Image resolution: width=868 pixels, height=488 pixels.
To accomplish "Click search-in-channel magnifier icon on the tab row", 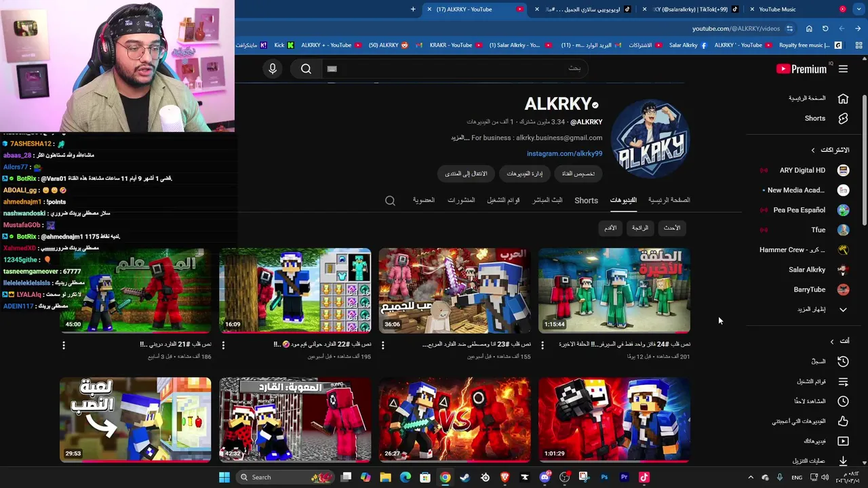I will 390,201.
